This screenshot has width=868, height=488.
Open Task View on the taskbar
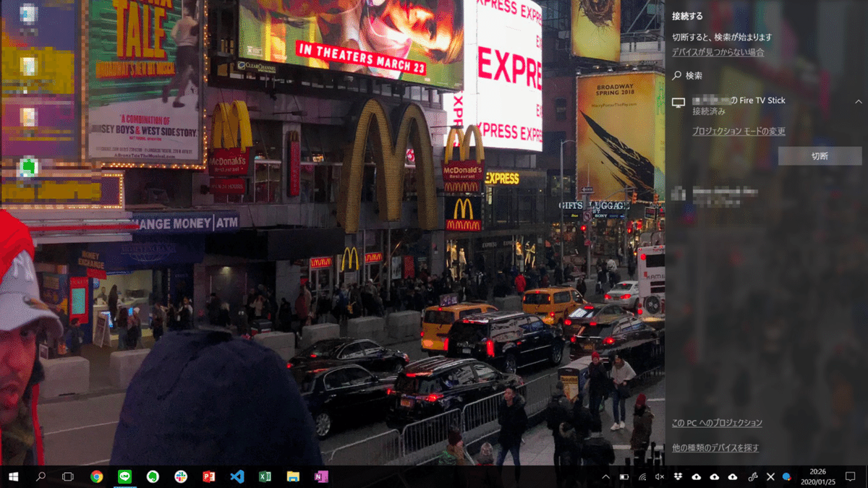[68, 476]
